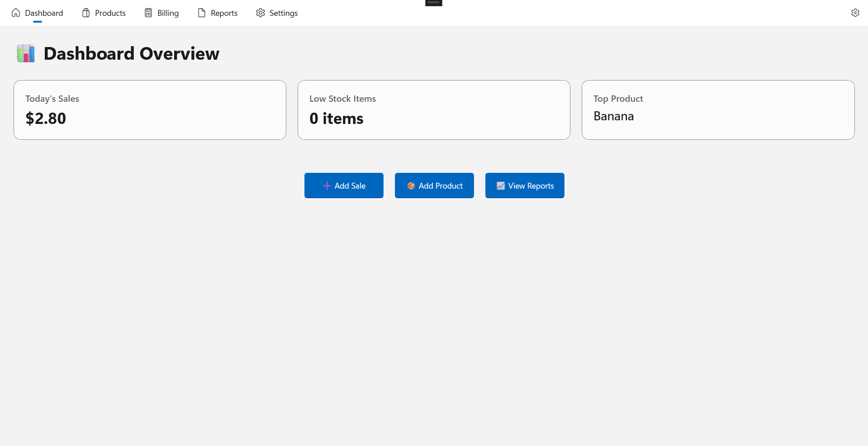868x446 pixels.
Task: Open the Billing tab
Action: [162, 13]
